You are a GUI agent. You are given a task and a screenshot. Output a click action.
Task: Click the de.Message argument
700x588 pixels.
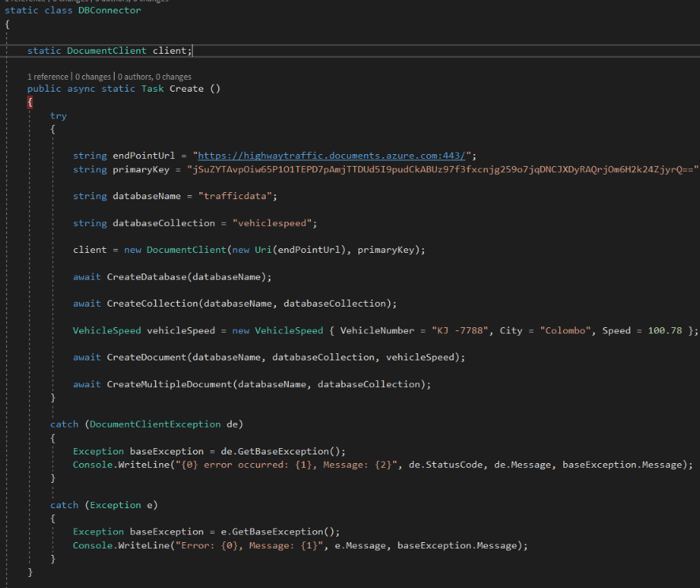click(522, 465)
